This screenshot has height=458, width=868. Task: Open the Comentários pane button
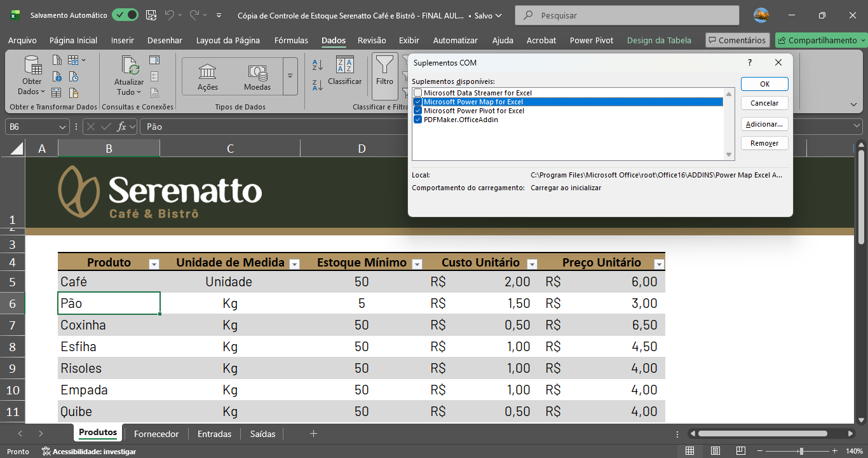(x=738, y=40)
